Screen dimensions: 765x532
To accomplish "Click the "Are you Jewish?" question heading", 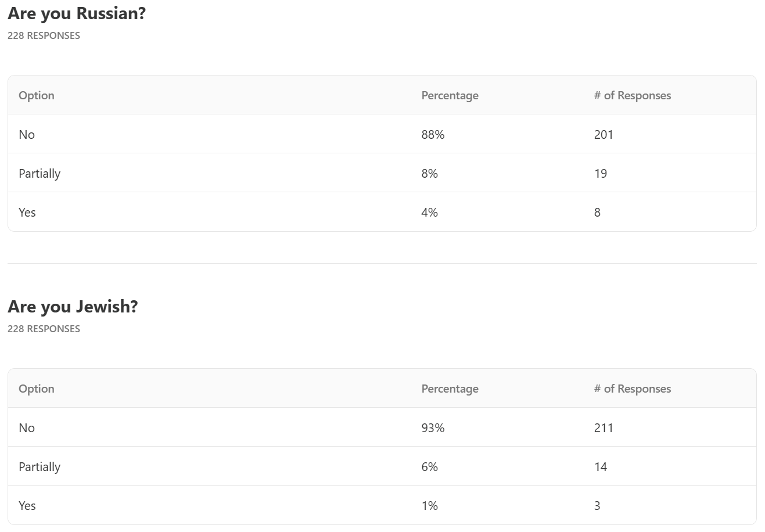I will [x=73, y=307].
